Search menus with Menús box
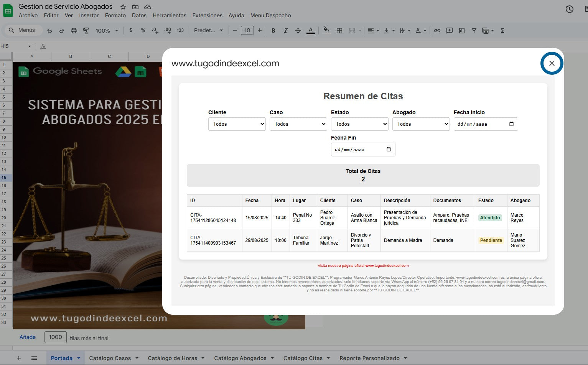The width and height of the screenshot is (588, 365). point(23,30)
